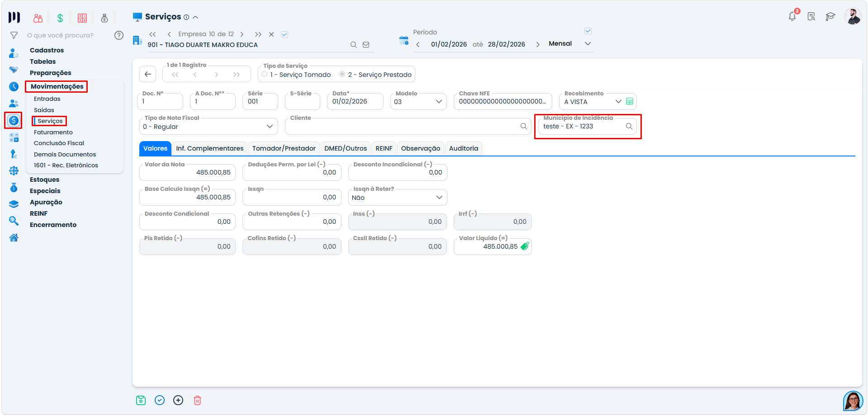Viewport: 868px width, 416px height.
Task: Save record with the green disk icon
Action: pos(141,400)
